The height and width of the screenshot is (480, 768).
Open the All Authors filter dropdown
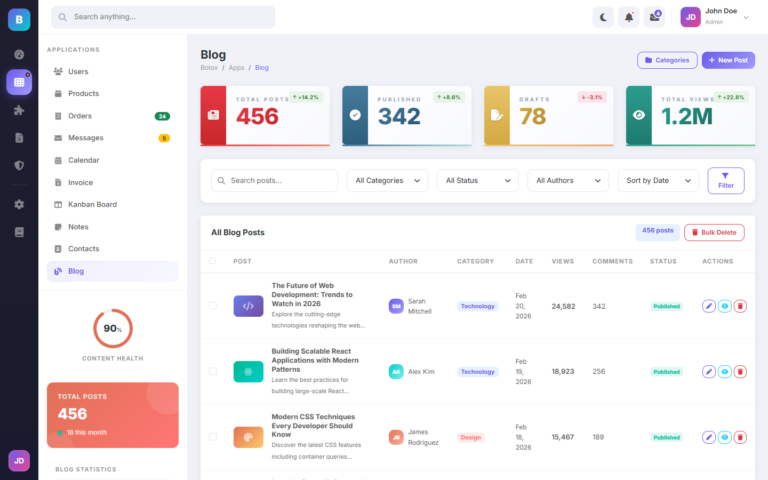567,180
